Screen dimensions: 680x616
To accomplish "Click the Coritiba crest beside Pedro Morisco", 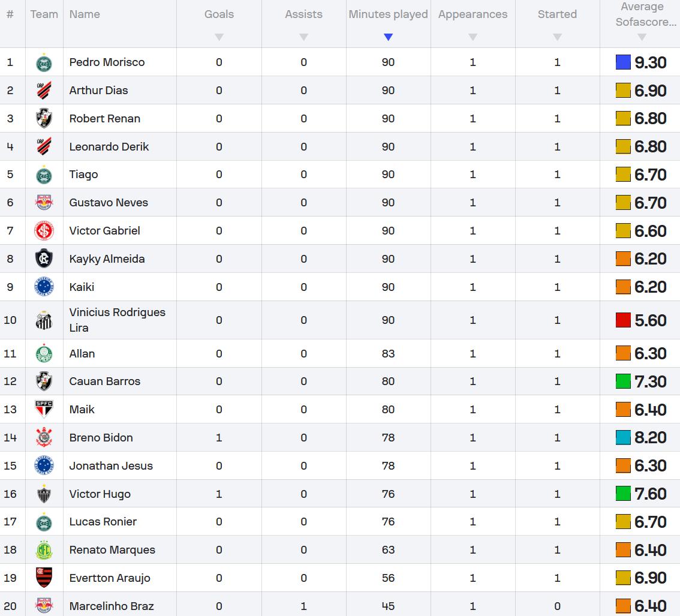I will click(x=44, y=62).
